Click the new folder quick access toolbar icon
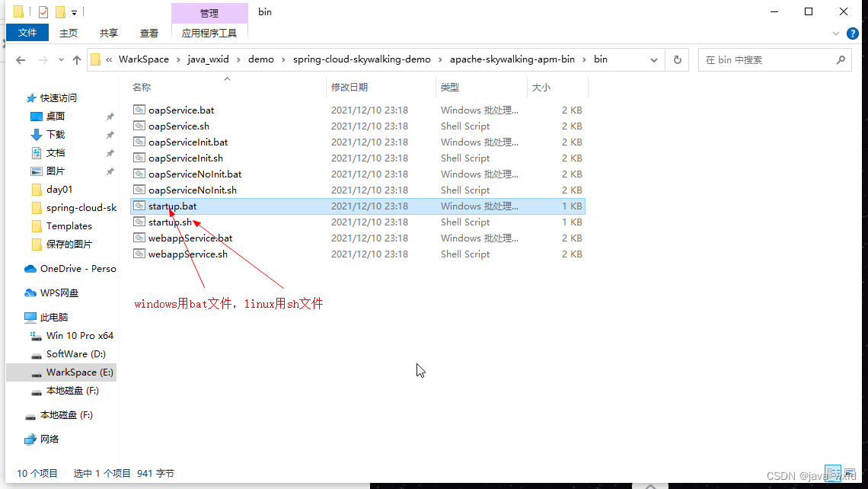This screenshot has width=868, height=489. (60, 11)
